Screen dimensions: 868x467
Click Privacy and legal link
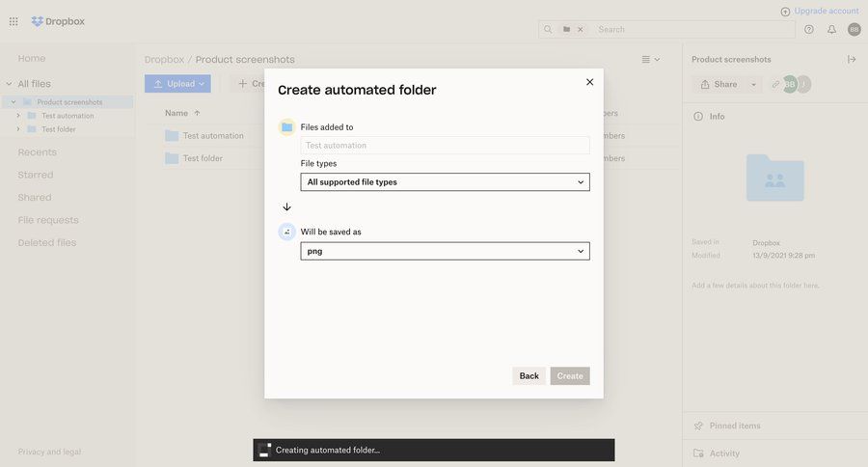pos(49,452)
